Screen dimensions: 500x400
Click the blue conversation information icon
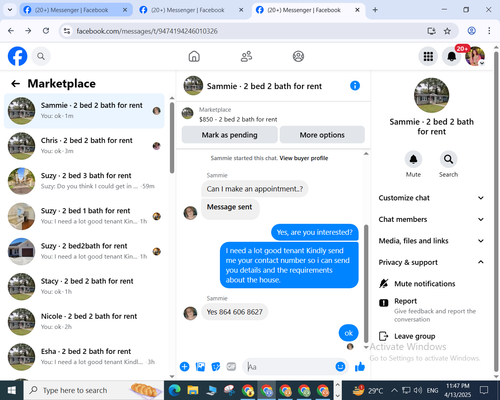coord(355,86)
